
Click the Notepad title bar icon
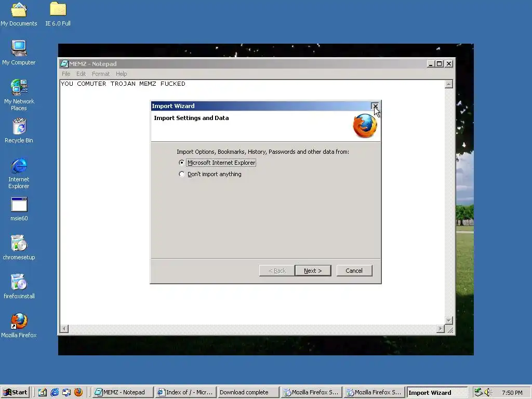(x=64, y=64)
